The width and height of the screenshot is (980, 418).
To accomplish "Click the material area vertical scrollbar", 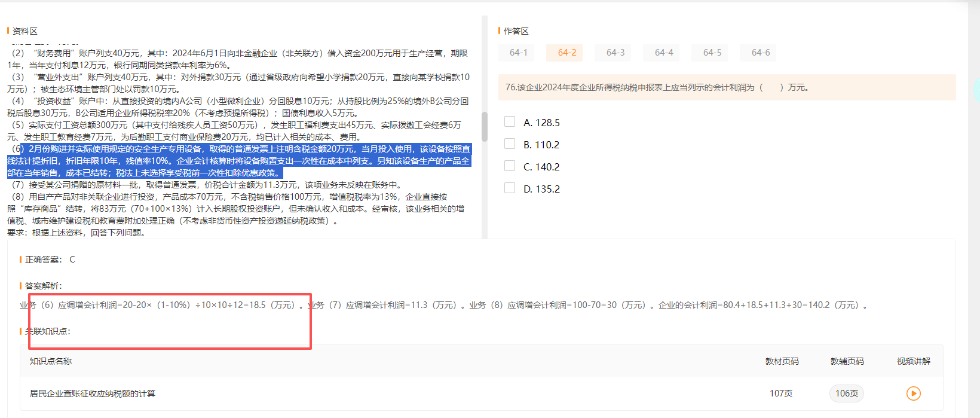I will tap(485, 127).
